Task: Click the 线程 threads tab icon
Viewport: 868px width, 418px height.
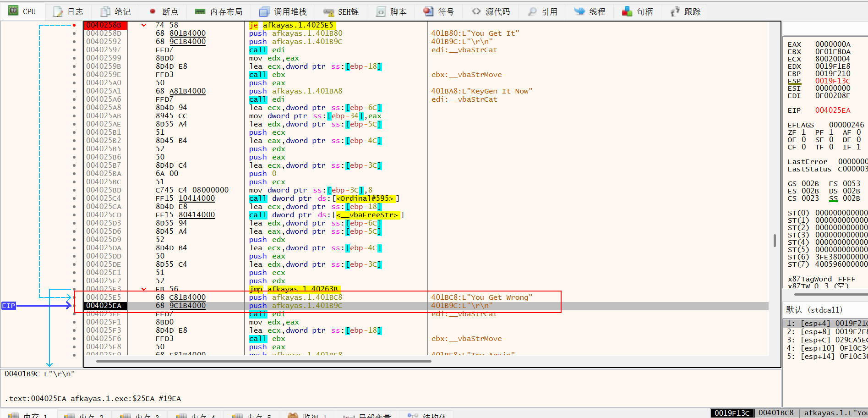Action: click(x=580, y=11)
